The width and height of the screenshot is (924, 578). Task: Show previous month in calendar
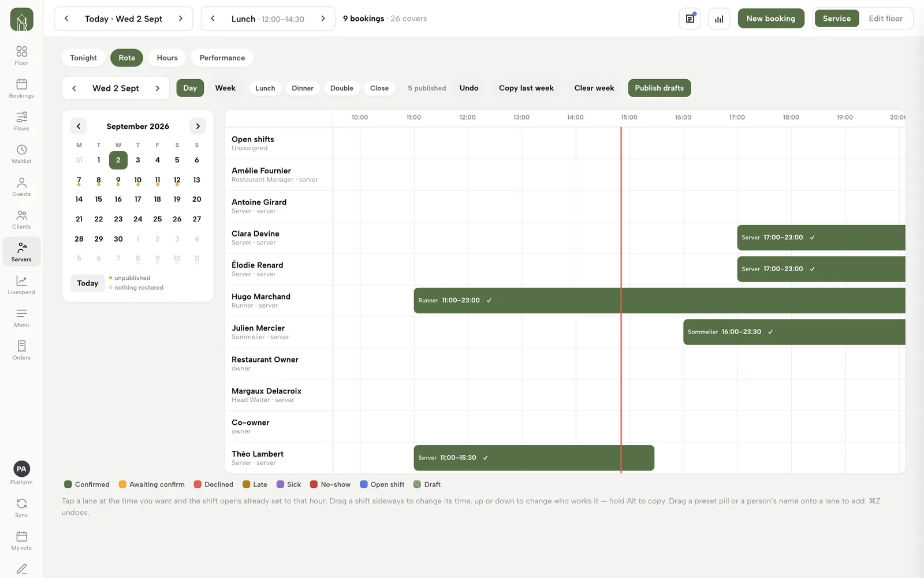point(79,126)
